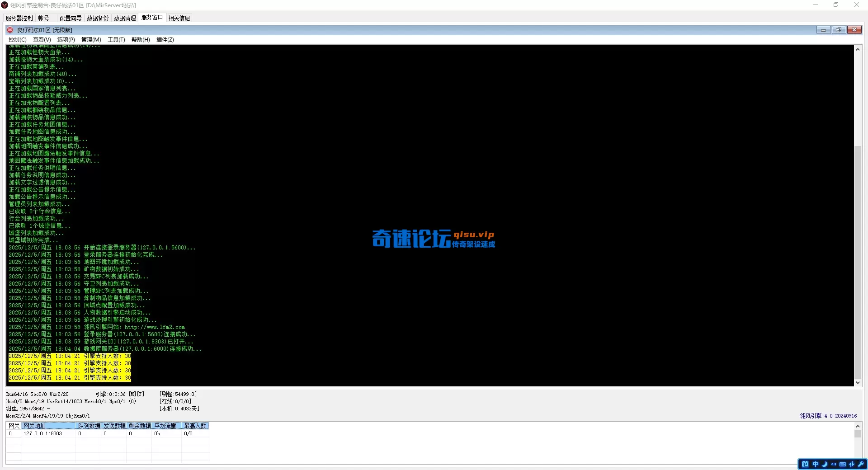Select the 服务器控制 tab
Viewport: 868px width, 470px height.
click(19, 18)
